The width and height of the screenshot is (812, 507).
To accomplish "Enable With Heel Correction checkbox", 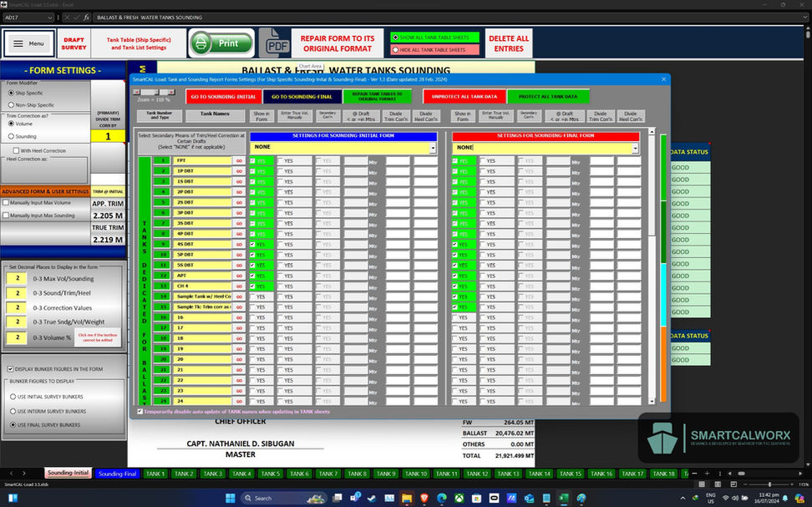I will coord(16,150).
